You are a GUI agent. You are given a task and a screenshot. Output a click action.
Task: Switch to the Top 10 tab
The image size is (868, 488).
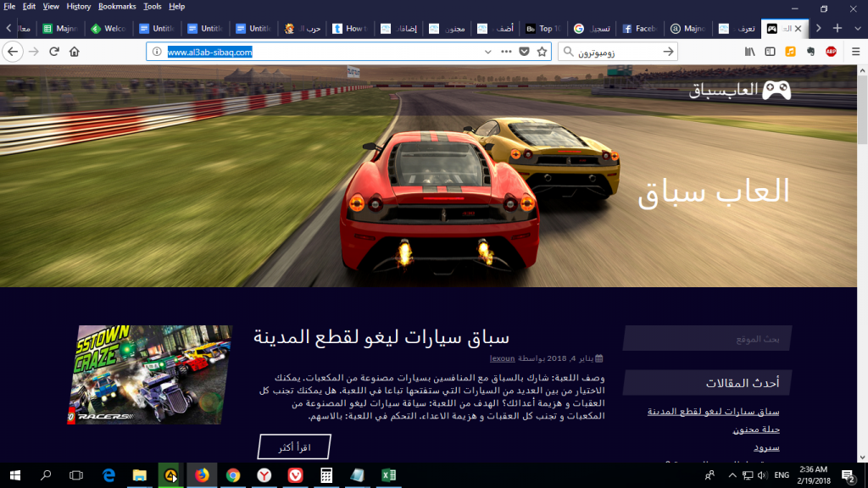tap(542, 27)
